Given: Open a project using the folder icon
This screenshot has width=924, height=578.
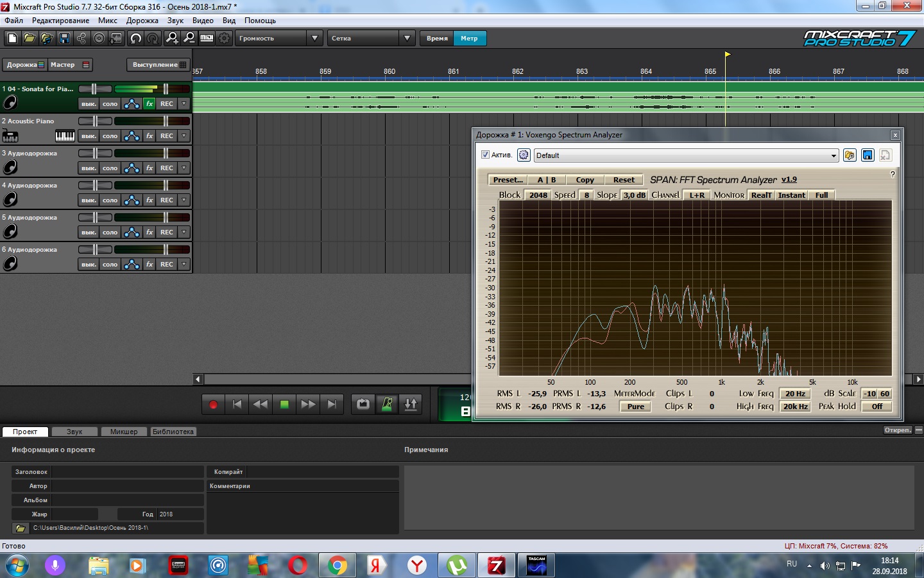Looking at the screenshot, I should point(29,39).
